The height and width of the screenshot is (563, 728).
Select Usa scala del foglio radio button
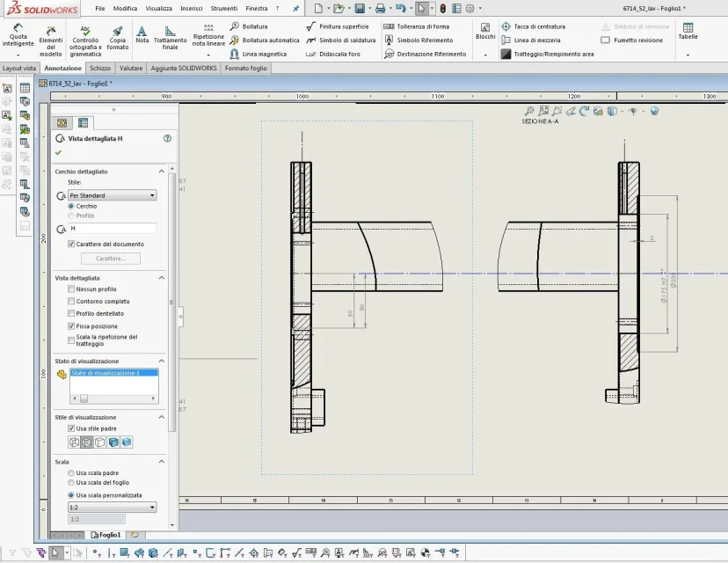coord(71,483)
